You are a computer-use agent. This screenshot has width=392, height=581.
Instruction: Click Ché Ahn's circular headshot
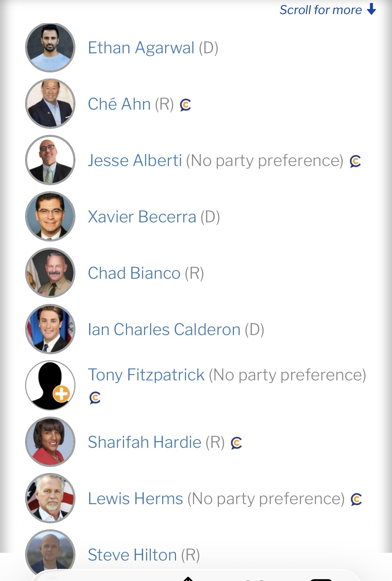[50, 104]
